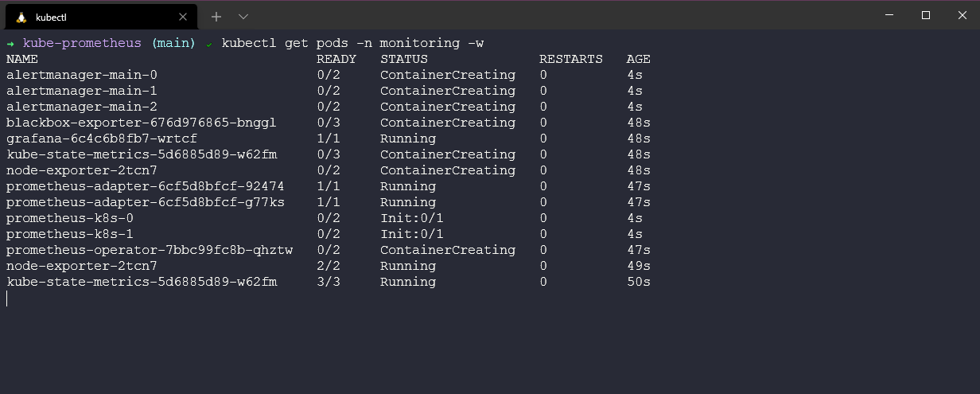The width and height of the screenshot is (980, 394).
Task: Click the prometheus-operator-7bbc99fc8b-qhztw pod name
Action: [150, 250]
